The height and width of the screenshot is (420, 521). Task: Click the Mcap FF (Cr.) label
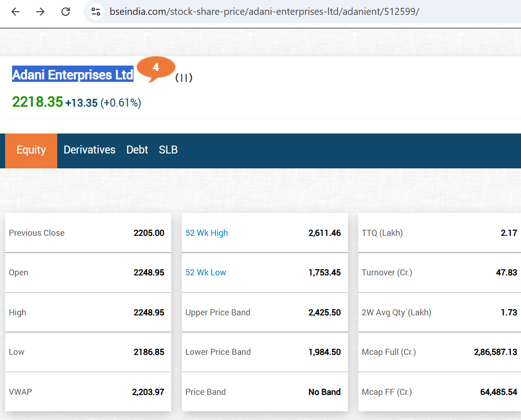(x=387, y=392)
